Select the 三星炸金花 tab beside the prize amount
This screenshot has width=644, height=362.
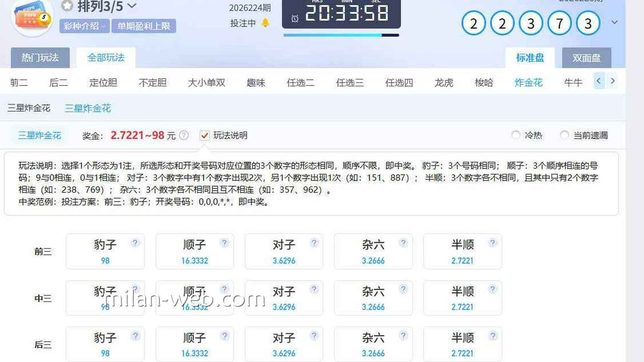[39, 135]
